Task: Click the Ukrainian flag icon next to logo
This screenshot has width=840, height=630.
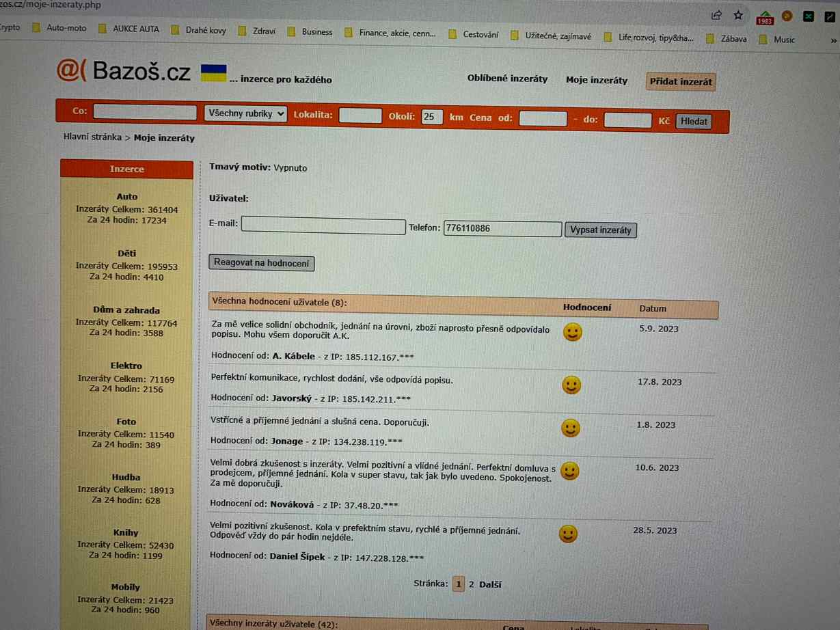Action: [x=213, y=72]
